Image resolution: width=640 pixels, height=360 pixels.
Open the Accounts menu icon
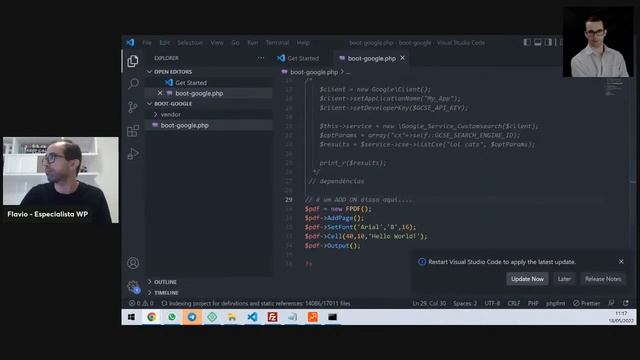point(133,263)
